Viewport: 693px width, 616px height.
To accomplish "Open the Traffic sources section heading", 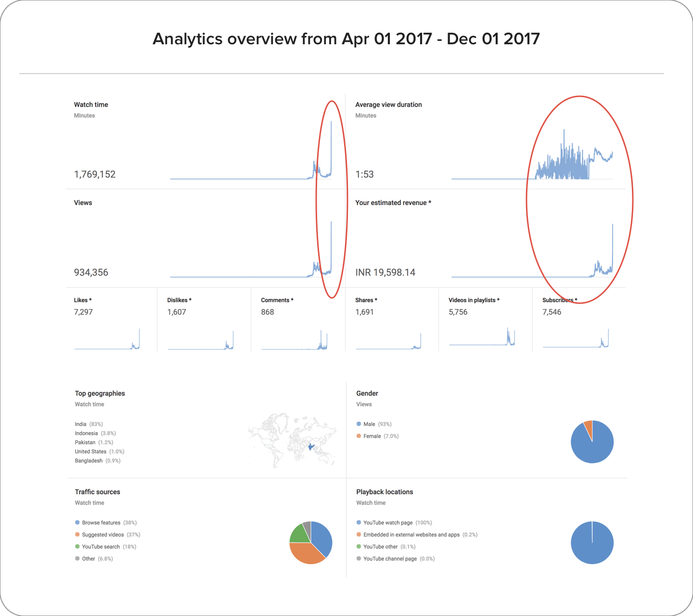I will [x=97, y=492].
